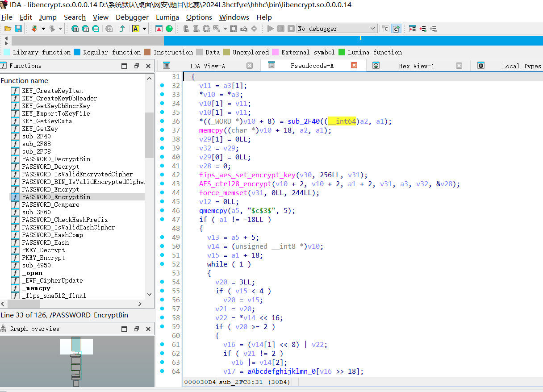Image resolution: width=543 pixels, height=392 pixels.
Task: Click the undo jump back navigation arrow
Action: (x=34, y=28)
